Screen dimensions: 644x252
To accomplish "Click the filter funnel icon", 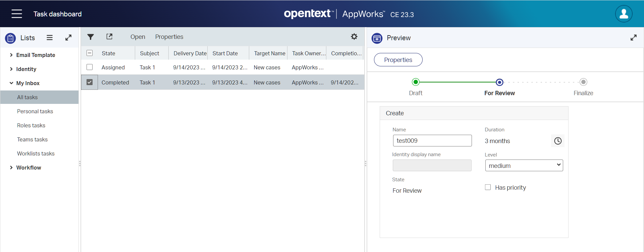I will tap(91, 37).
